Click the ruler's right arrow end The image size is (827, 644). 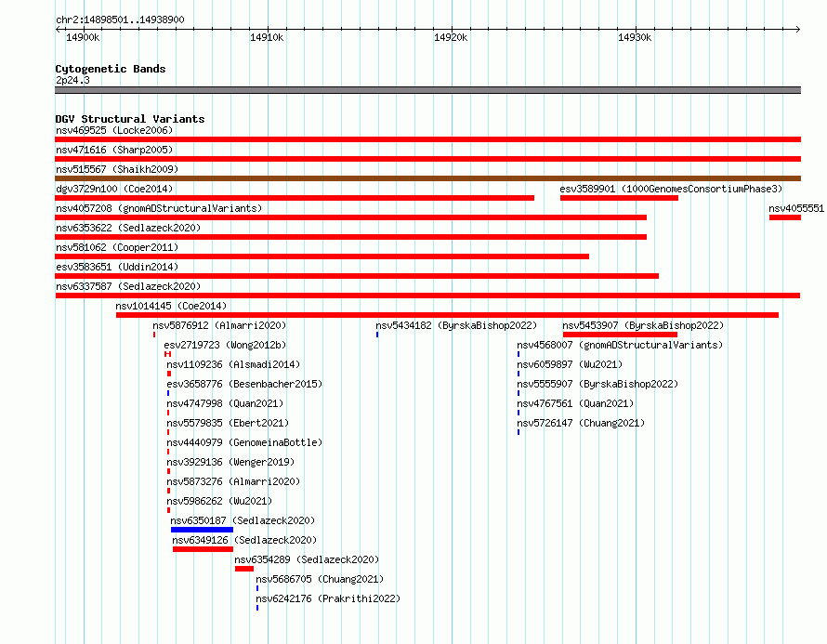(798, 29)
